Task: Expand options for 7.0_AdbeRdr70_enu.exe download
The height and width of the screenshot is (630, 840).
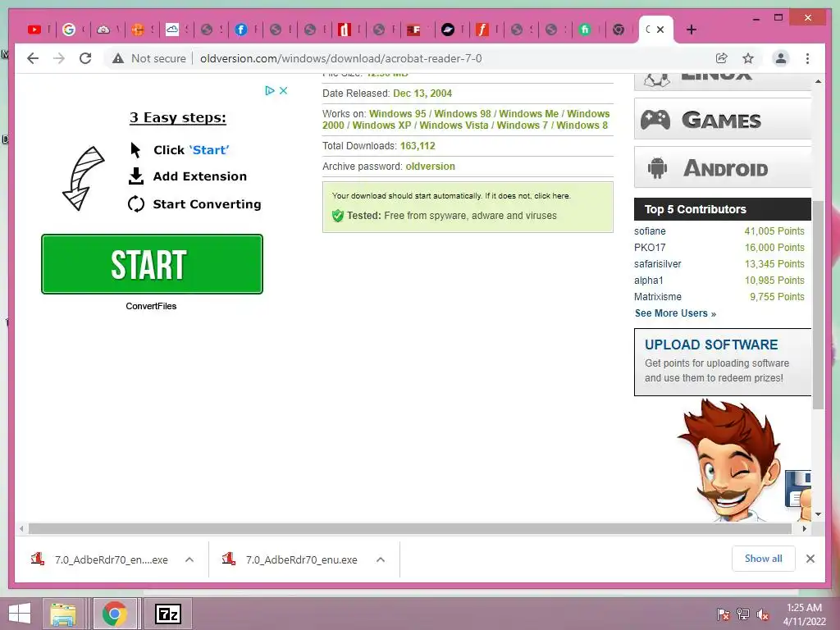Action: tap(381, 559)
